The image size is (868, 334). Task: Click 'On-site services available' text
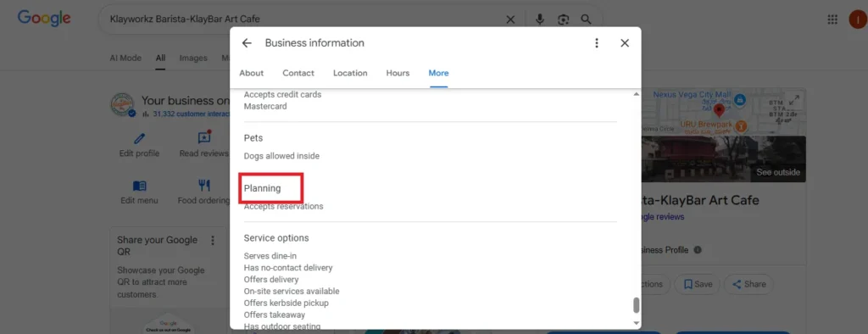click(x=292, y=292)
